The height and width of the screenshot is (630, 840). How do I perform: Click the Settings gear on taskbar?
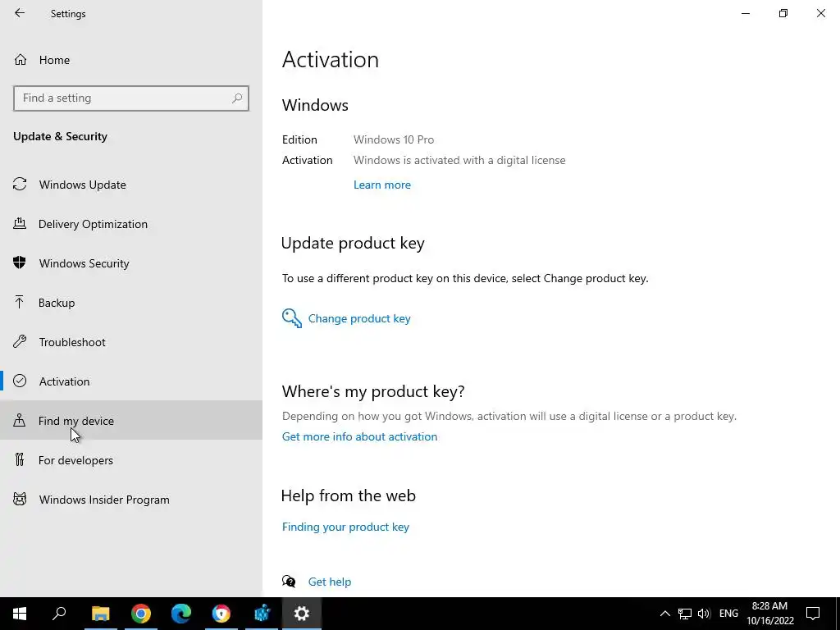[302, 614]
